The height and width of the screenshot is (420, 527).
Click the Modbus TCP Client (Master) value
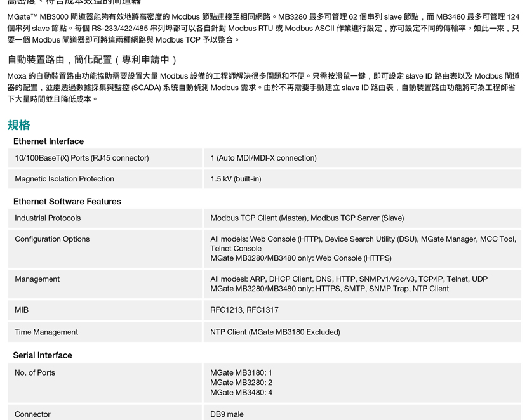click(x=307, y=218)
